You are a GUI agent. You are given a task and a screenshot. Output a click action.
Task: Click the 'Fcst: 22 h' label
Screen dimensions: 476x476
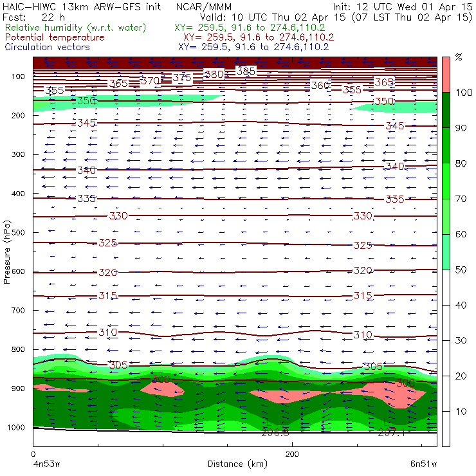click(33, 17)
